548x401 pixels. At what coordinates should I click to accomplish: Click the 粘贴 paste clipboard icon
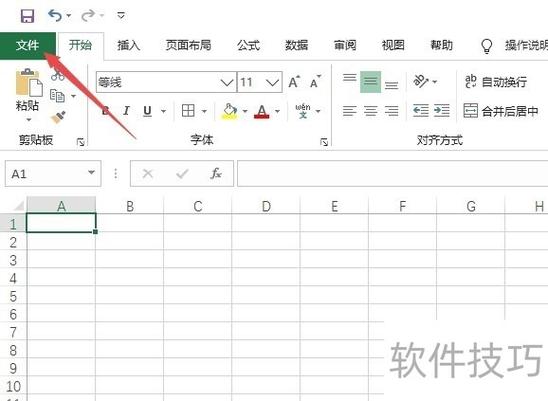coord(29,83)
